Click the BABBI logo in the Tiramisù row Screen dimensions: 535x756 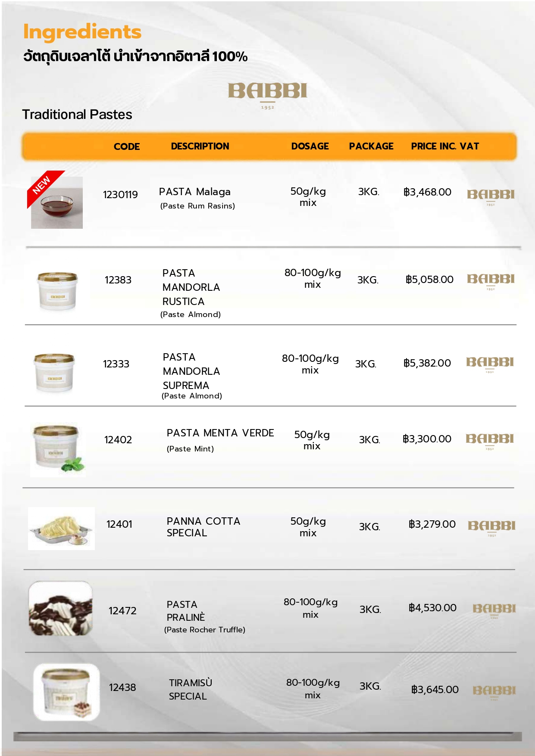[x=494, y=692]
